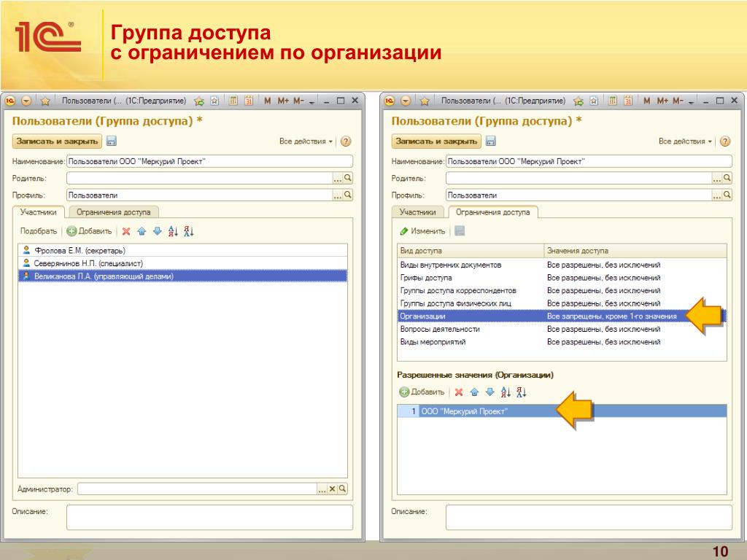Click Вид доступа column header
This screenshot has height=560, width=747.
[x=471, y=251]
